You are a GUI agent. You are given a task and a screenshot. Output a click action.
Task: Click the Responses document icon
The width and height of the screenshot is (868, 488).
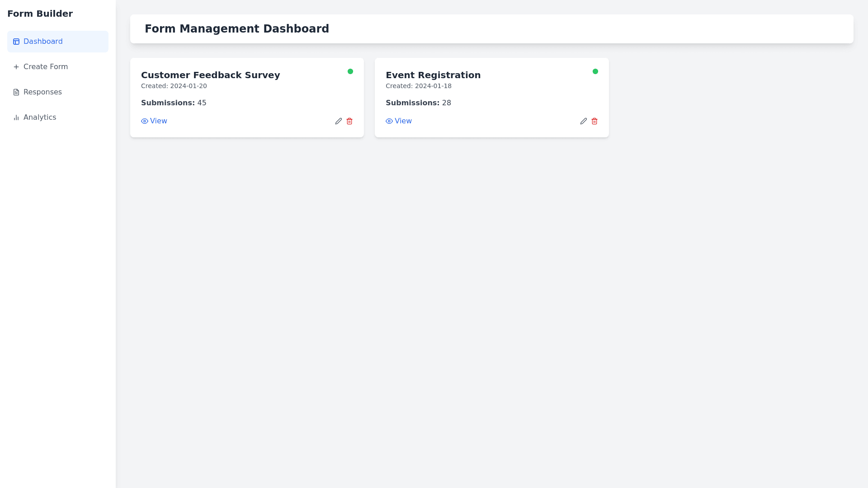point(16,92)
